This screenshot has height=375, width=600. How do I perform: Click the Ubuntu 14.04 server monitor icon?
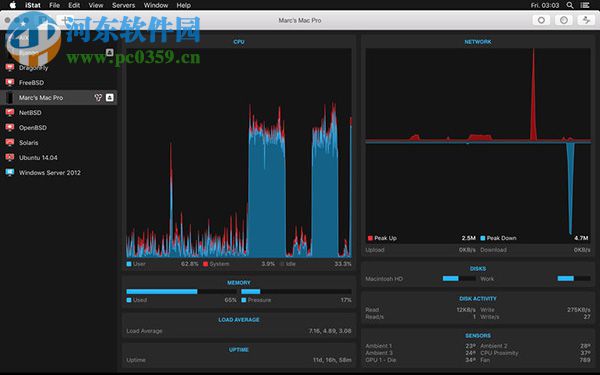click(x=10, y=157)
